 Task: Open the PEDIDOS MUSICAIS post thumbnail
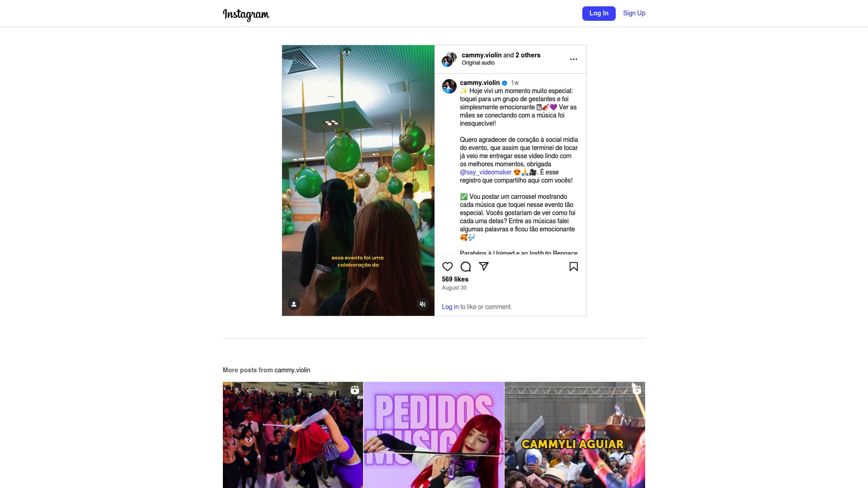point(434,435)
